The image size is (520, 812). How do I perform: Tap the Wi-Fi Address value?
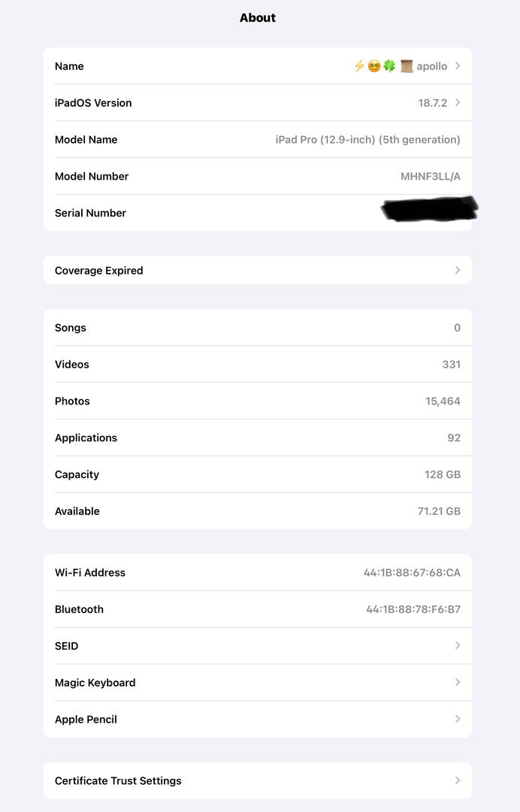[x=412, y=573]
